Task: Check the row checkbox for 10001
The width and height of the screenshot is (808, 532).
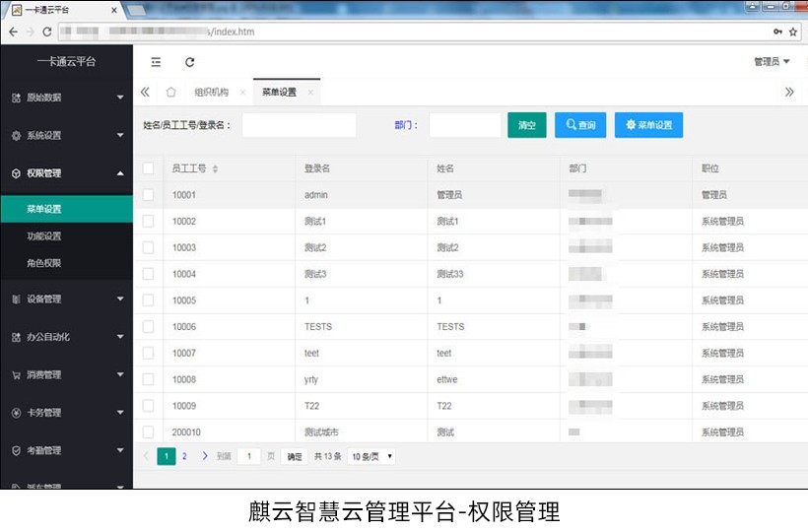Action: click(x=148, y=195)
